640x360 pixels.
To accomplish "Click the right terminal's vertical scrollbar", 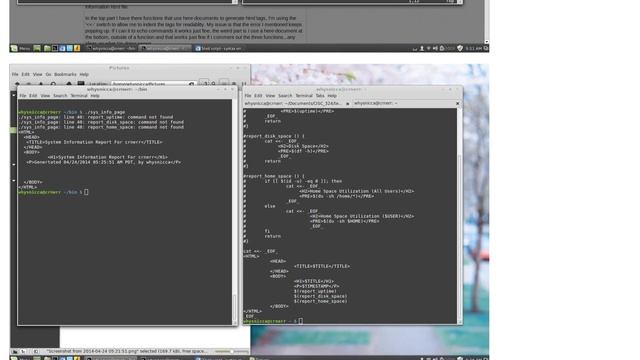I will coord(460,216).
